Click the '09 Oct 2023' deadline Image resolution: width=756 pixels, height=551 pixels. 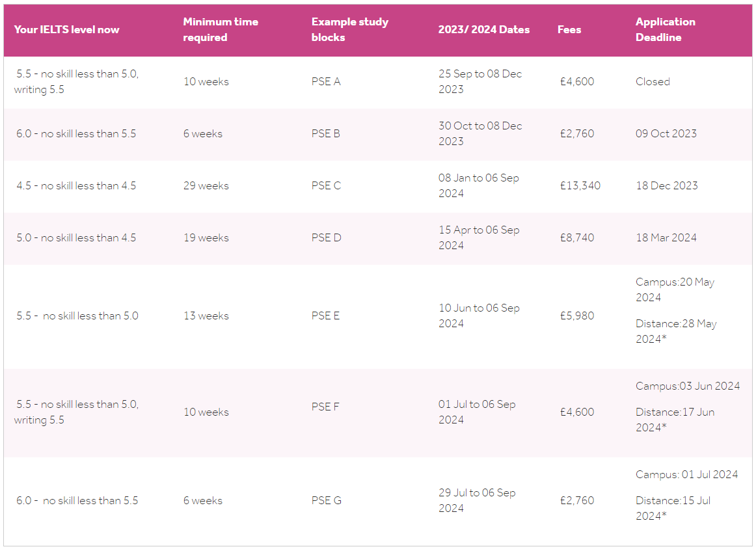coord(666,133)
